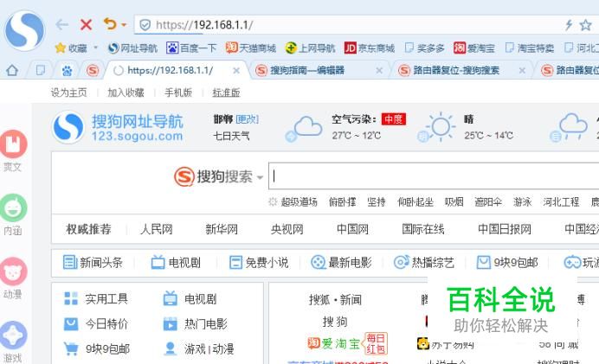Open 央视网 link

[287, 229]
